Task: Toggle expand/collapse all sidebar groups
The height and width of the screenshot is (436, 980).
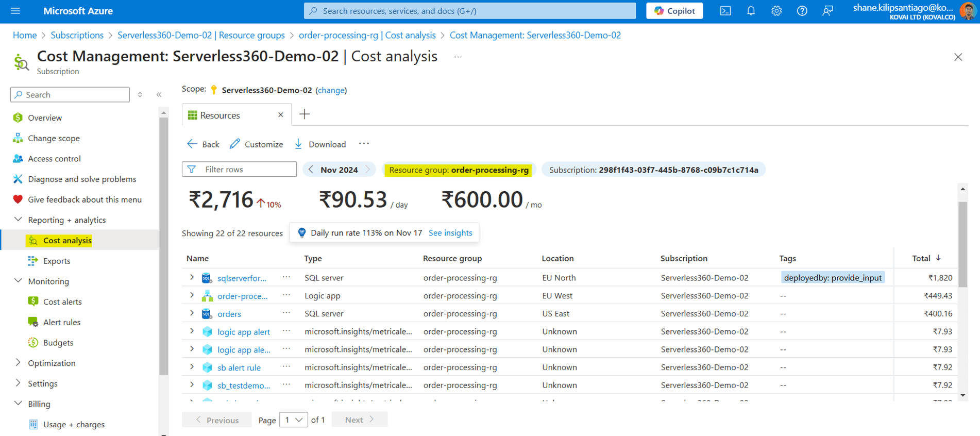Action: tap(140, 95)
